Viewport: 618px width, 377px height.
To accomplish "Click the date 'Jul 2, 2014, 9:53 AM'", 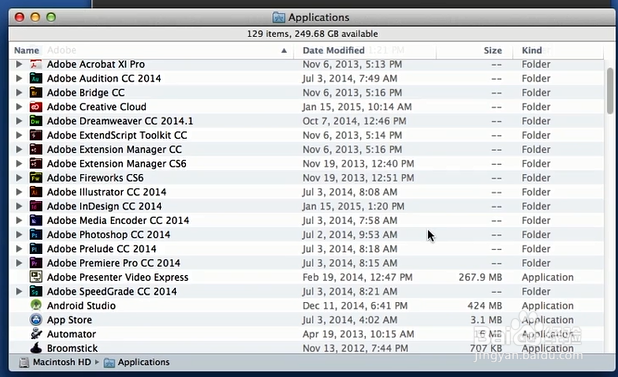I will point(350,234).
